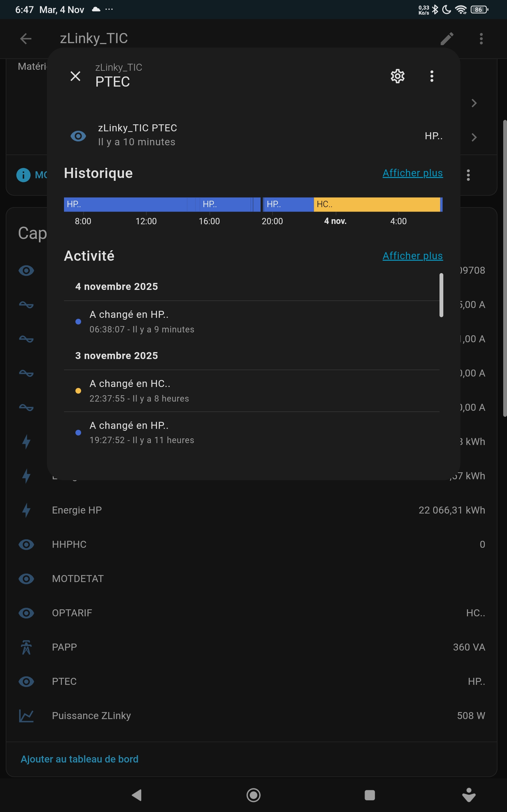Tap the pencil edit icon for zLinky_TIC

(x=447, y=39)
